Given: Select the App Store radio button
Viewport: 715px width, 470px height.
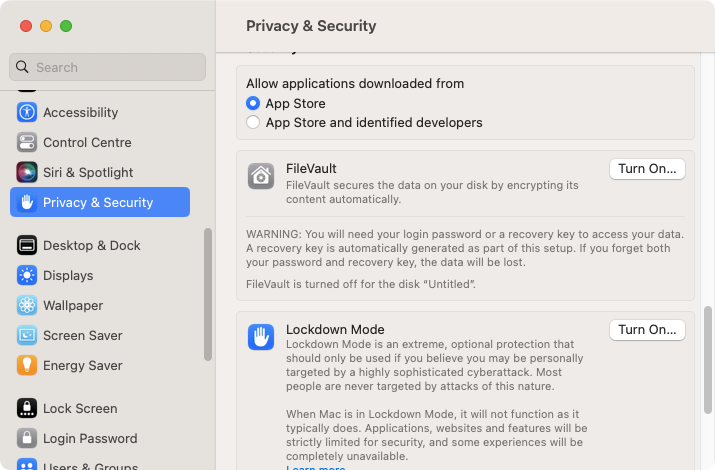Looking at the screenshot, I should click(x=253, y=103).
